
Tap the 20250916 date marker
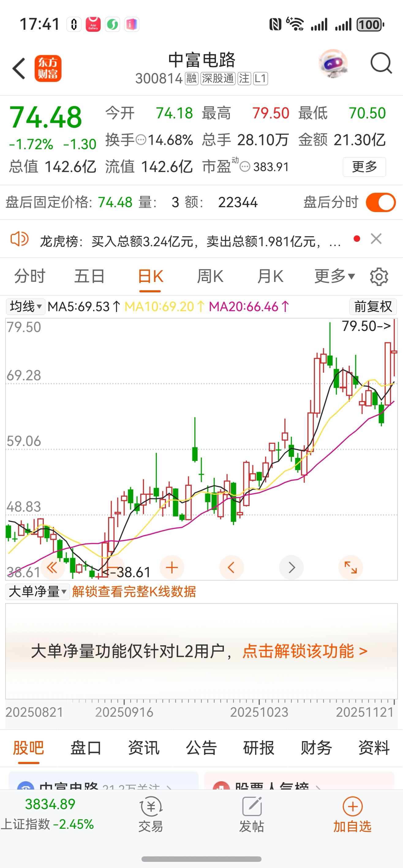[x=124, y=712]
